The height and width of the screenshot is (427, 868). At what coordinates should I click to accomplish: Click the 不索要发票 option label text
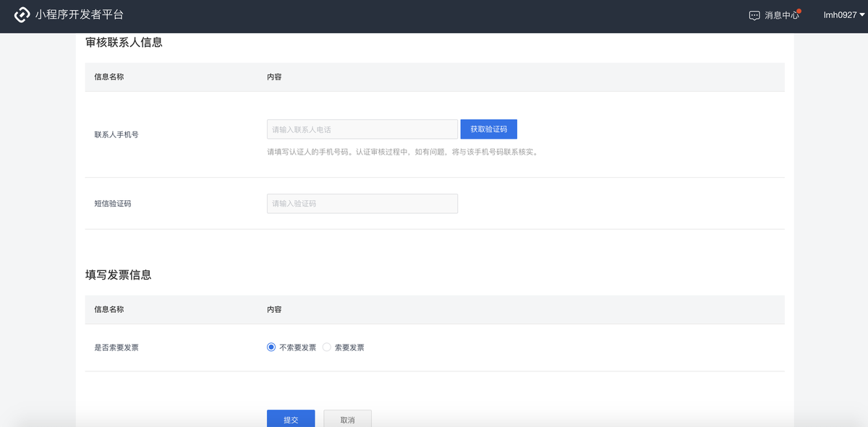click(297, 348)
